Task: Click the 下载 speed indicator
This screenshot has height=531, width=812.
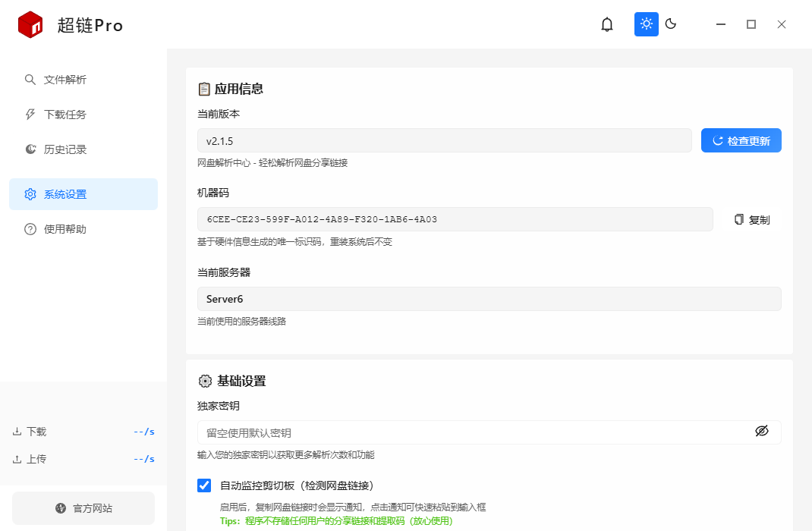Action: click(83, 431)
